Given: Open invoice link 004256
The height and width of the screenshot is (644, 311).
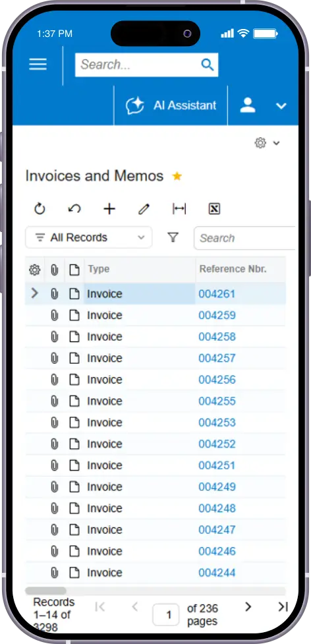Looking at the screenshot, I should click(217, 380).
